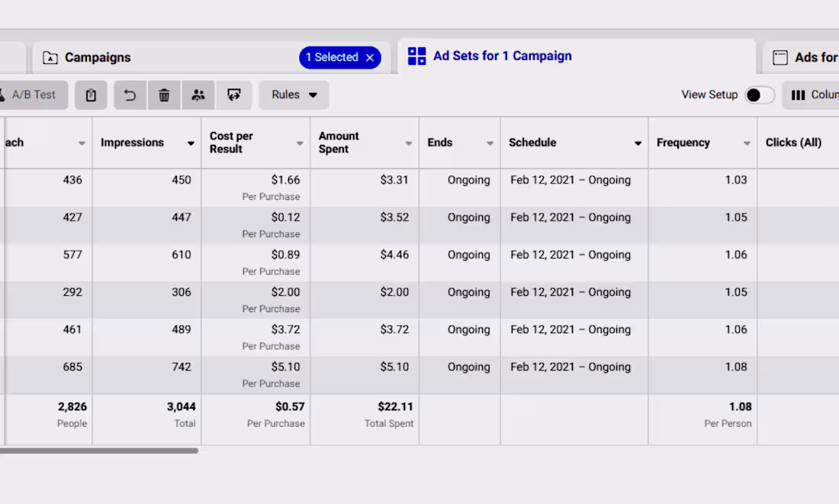Duplicate the ad set using the clipboard icon
839x504 pixels.
coord(91,95)
